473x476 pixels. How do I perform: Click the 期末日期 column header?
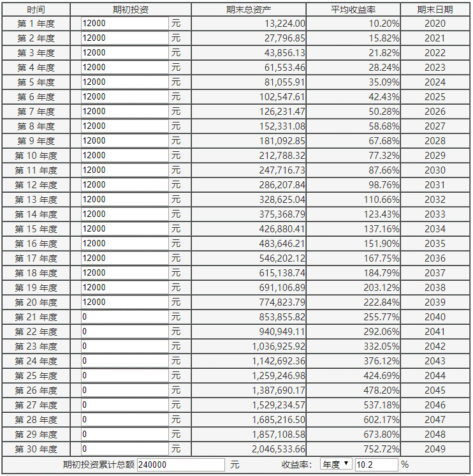435,10
